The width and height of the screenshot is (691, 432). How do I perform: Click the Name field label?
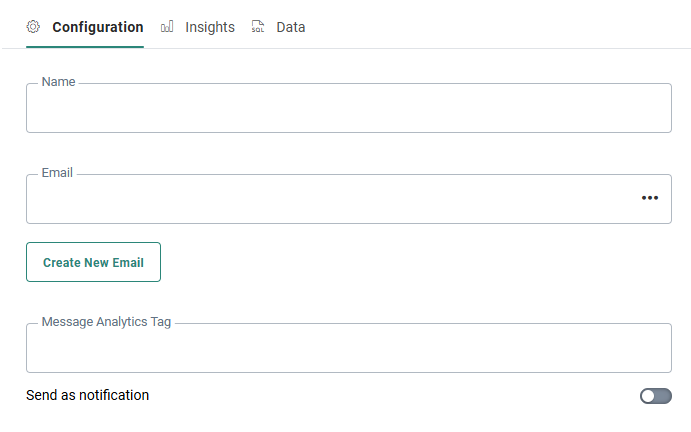(x=58, y=82)
